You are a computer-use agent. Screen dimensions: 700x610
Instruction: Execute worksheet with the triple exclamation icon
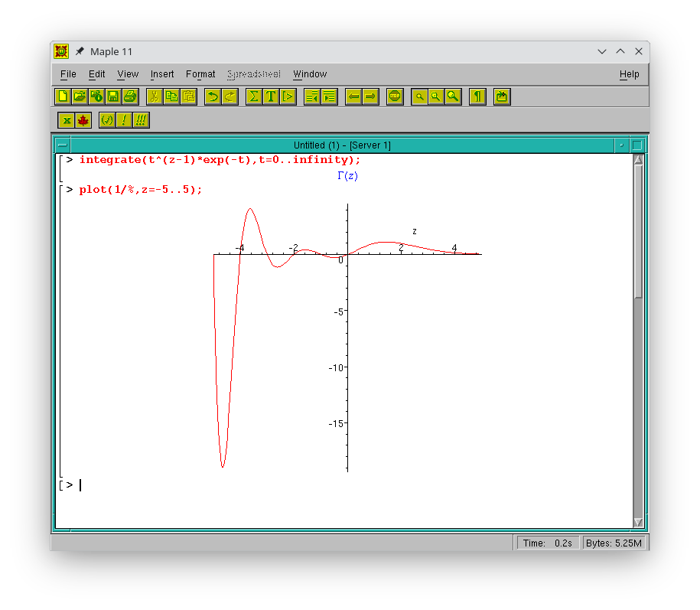[141, 120]
